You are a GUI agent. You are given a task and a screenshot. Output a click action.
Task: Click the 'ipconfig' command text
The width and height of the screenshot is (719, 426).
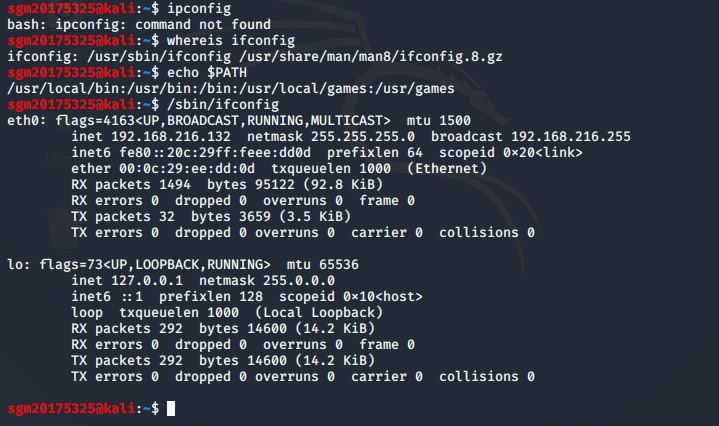(x=199, y=8)
